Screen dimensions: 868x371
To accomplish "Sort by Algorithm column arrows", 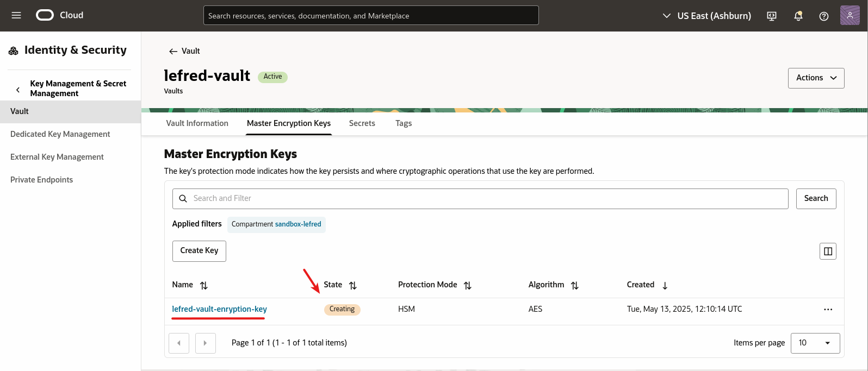I will click(x=575, y=285).
